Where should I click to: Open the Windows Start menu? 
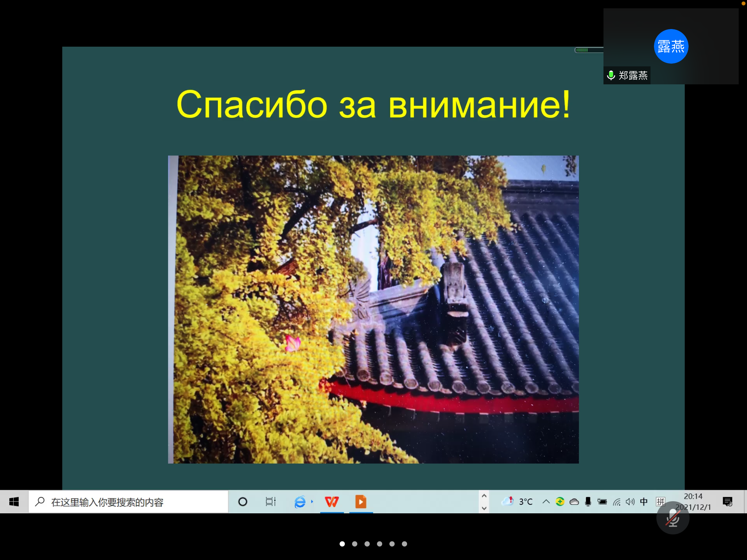[14, 502]
